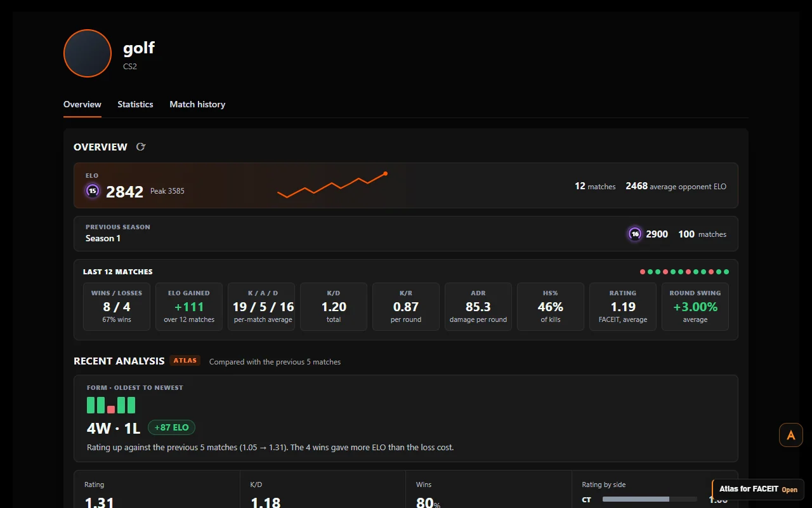
Task: Click the Peak 3585 label
Action: pos(167,191)
